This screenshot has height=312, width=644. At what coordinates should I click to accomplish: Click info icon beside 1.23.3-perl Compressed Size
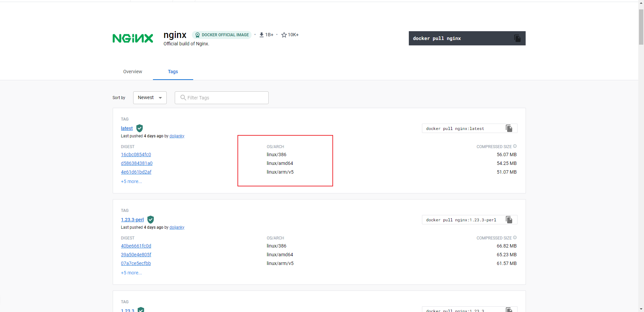tap(515, 238)
